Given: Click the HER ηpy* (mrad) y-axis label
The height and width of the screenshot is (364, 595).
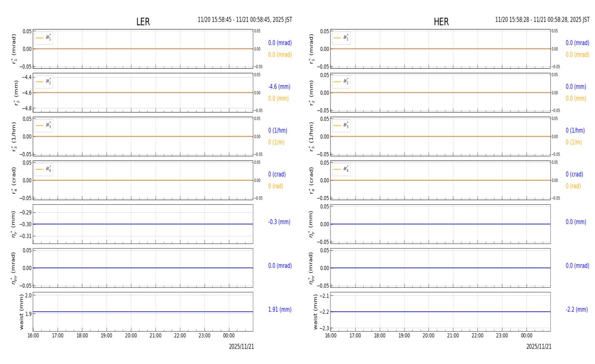Looking at the screenshot, I should (x=312, y=268).
